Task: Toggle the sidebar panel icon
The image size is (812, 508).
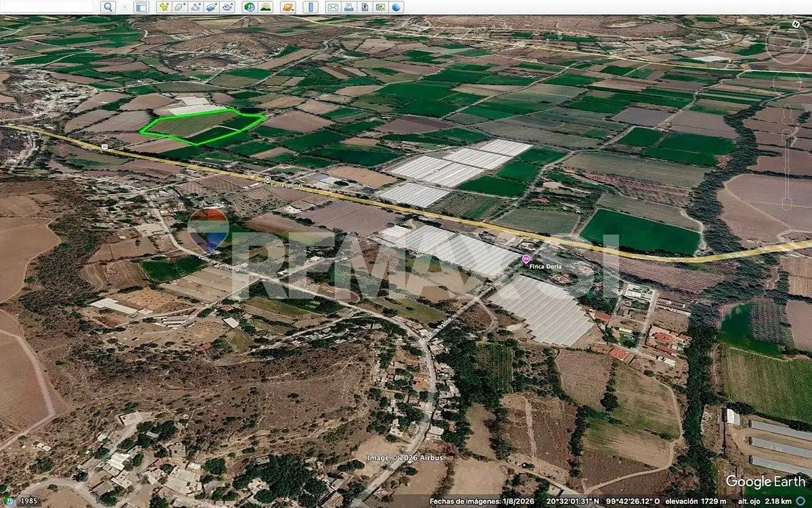Action: pyautogui.click(x=141, y=7)
